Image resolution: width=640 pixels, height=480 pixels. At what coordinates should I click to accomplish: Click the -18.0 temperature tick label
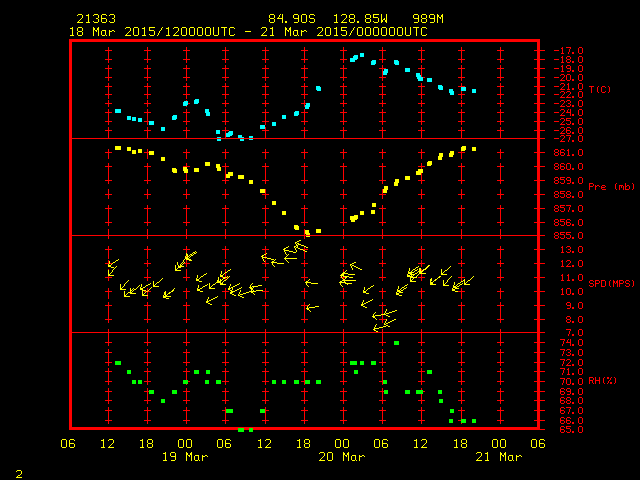pyautogui.click(x=569, y=60)
